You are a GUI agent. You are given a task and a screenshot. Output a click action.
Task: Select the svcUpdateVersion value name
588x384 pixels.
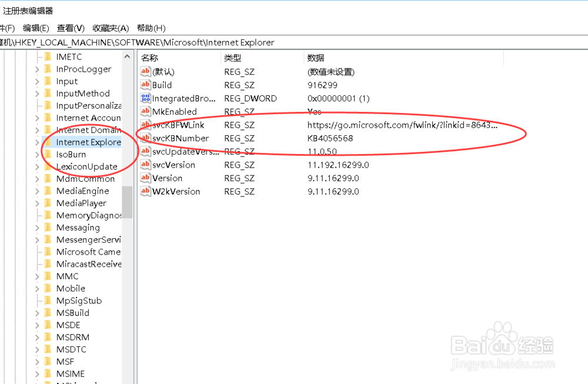[x=185, y=152]
